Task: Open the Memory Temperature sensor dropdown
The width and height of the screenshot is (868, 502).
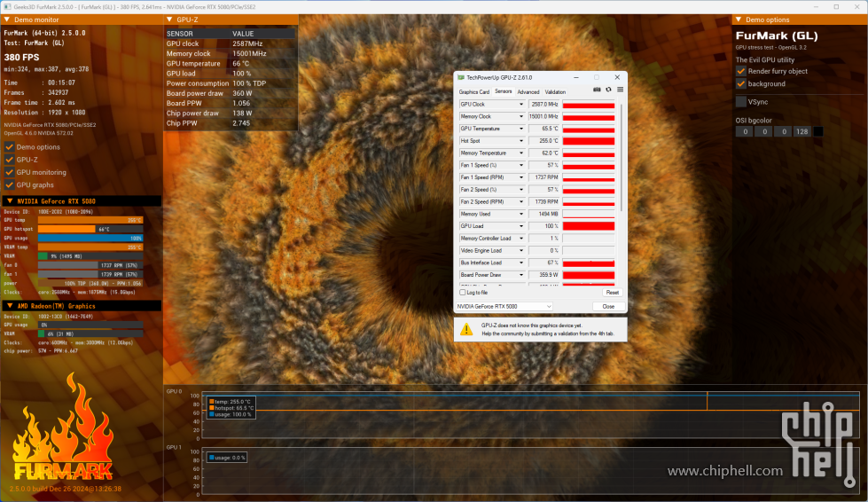Action: coord(521,153)
